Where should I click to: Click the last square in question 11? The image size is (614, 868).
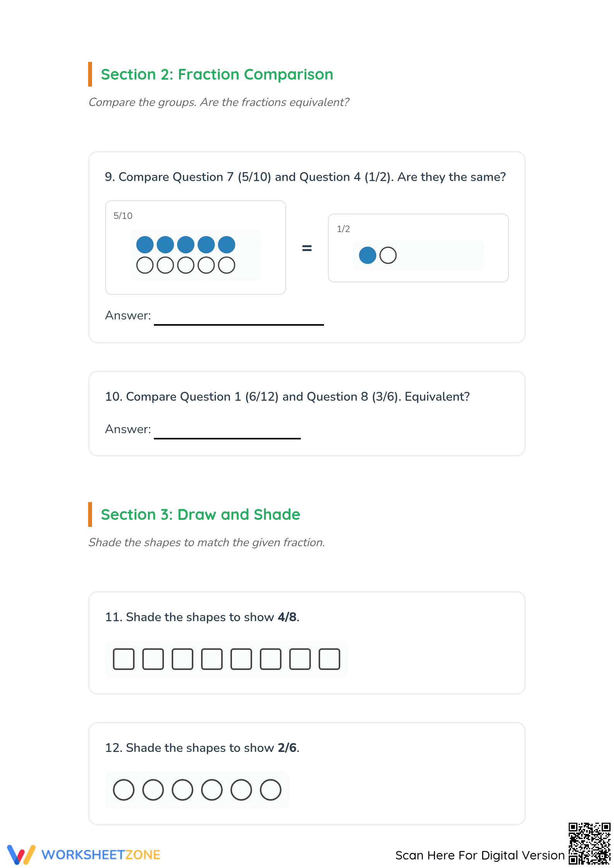click(x=329, y=659)
